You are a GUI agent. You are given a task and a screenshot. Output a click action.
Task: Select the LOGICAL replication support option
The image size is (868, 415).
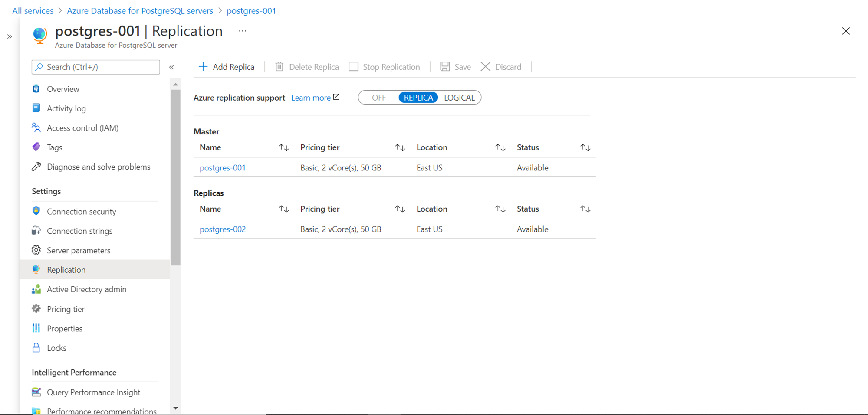(459, 98)
